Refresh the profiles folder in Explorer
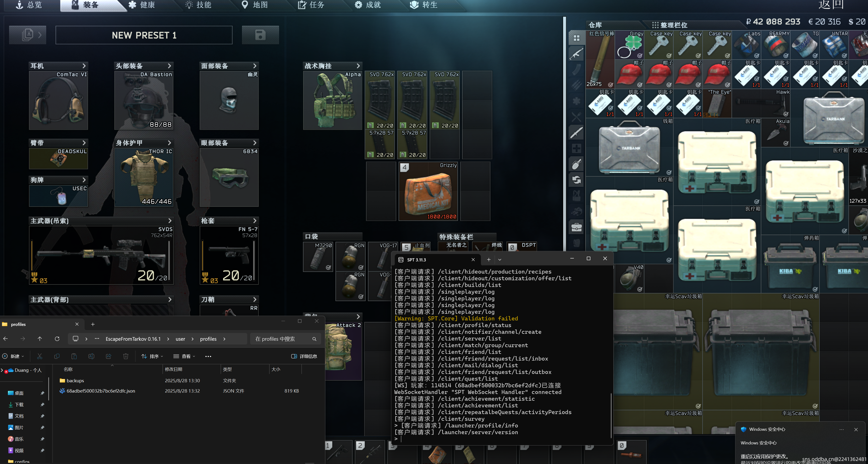Screen dimensions: 868x464 pos(57,339)
